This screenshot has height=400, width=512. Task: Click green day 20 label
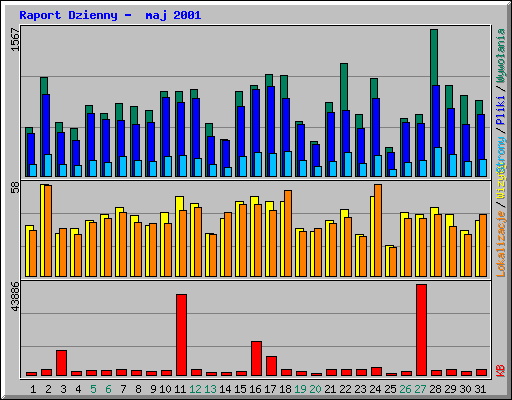pos(315,389)
